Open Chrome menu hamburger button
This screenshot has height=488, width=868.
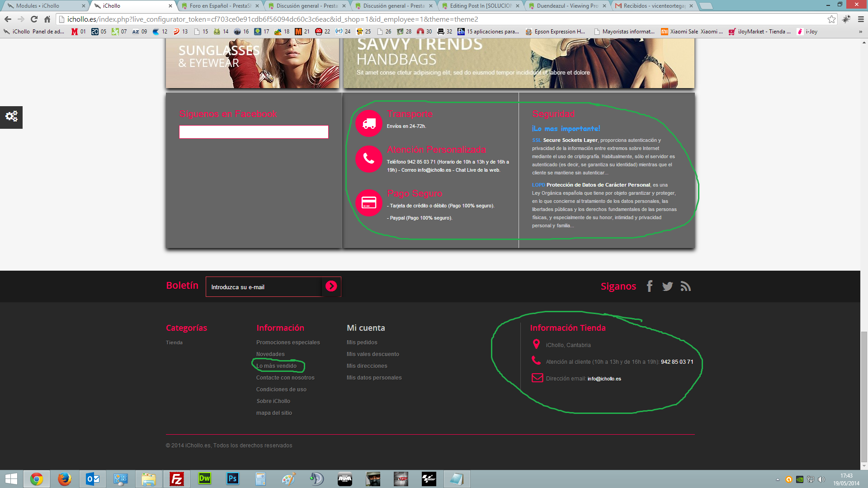pyautogui.click(x=861, y=19)
